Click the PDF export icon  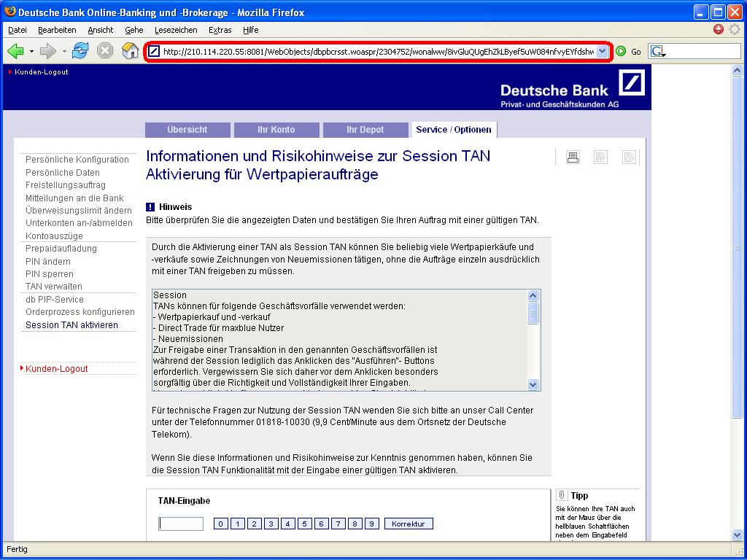[601, 157]
